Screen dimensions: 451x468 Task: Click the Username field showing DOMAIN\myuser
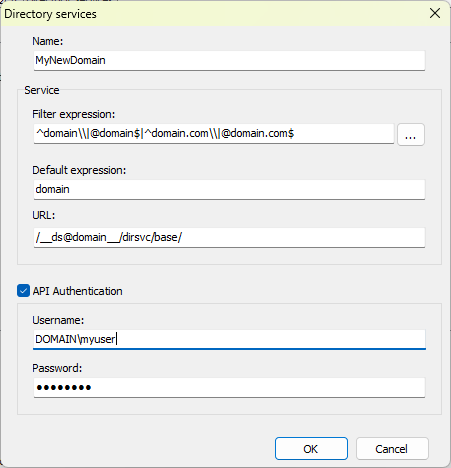[x=229, y=339]
